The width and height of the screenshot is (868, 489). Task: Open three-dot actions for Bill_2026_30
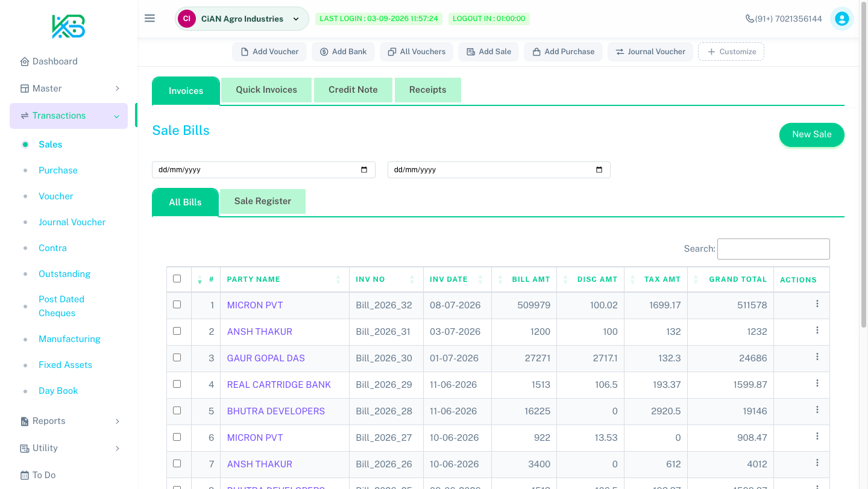point(817,357)
